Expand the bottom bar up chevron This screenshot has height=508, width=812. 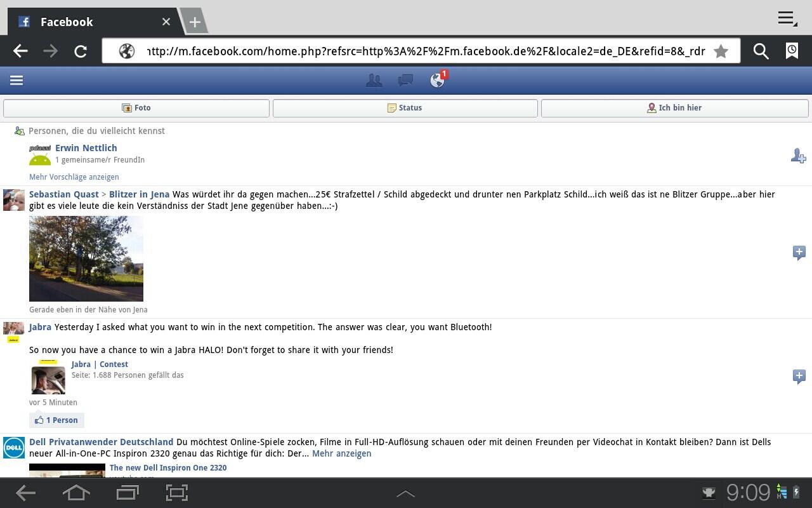pyautogui.click(x=405, y=493)
